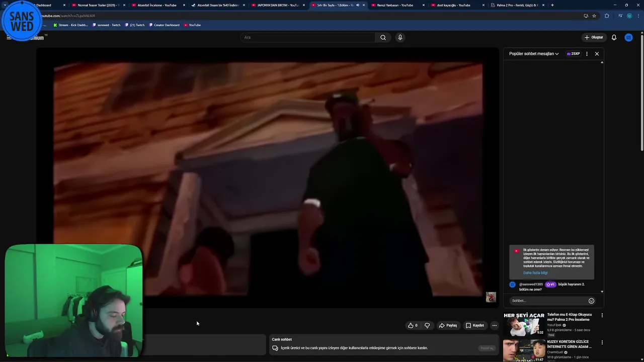The height and width of the screenshot is (362, 644).
Task: Close the Atomfall İnceleme tab
Action: 184,5
